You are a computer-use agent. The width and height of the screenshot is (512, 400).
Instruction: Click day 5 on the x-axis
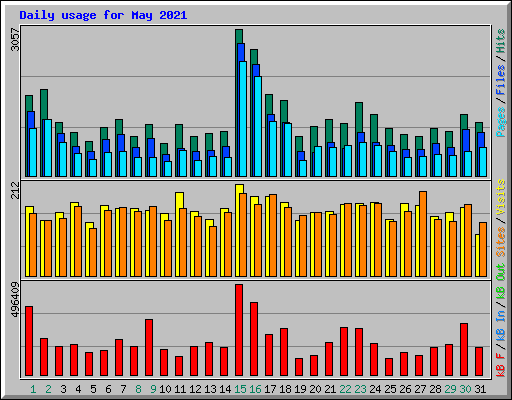93,389
